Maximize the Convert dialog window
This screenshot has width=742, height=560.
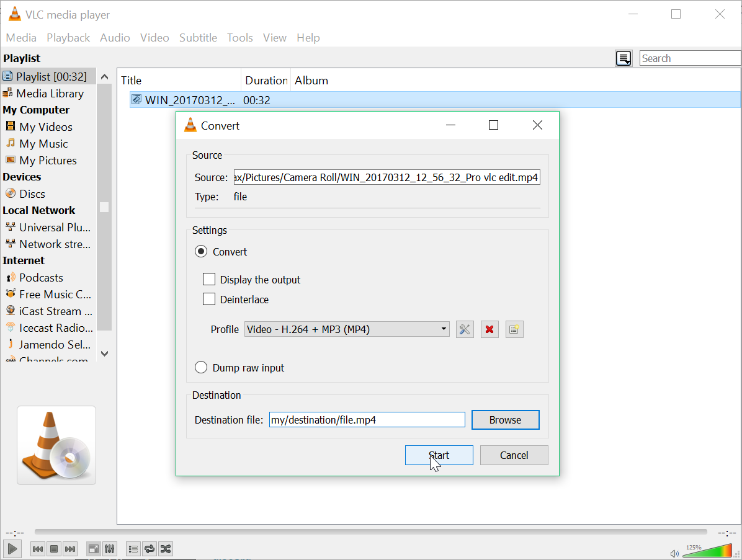coord(493,125)
